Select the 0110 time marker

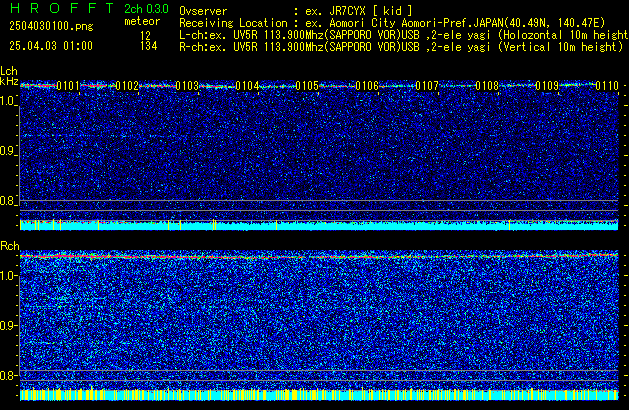[607, 86]
